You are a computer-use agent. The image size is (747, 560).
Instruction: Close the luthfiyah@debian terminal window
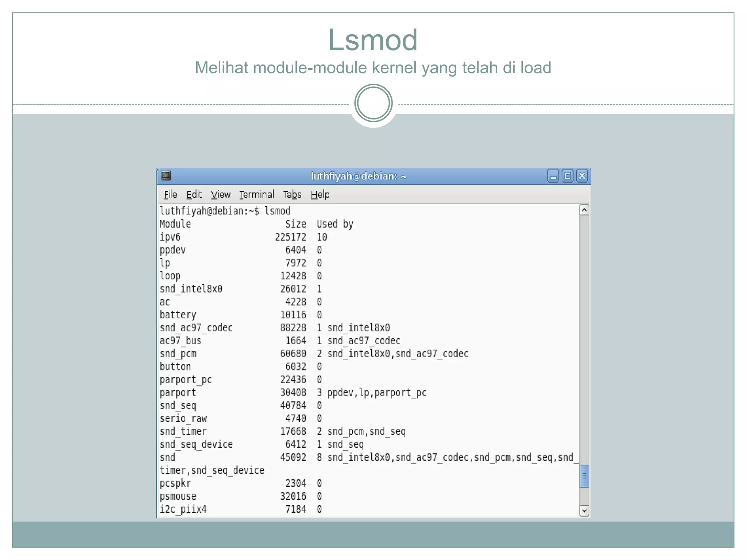coord(582,176)
